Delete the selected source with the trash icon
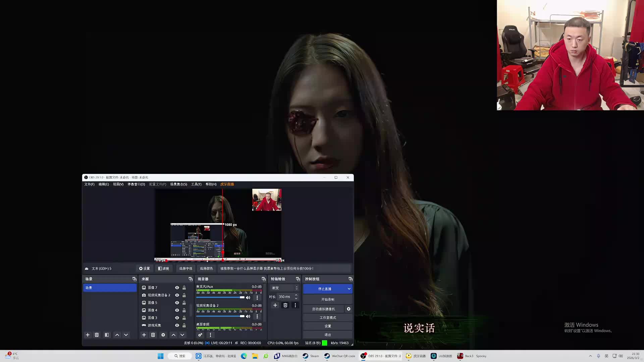The width and height of the screenshot is (644, 362). point(153,335)
